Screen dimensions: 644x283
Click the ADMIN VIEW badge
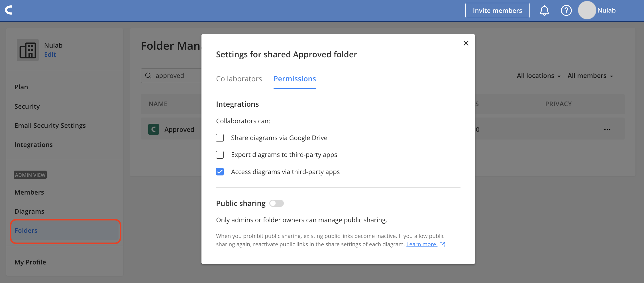(x=30, y=175)
